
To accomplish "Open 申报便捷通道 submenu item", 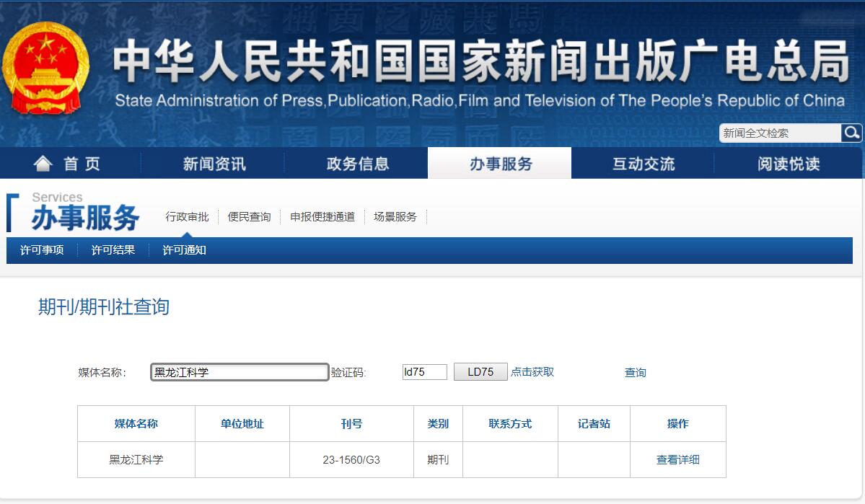I will click(x=322, y=216).
